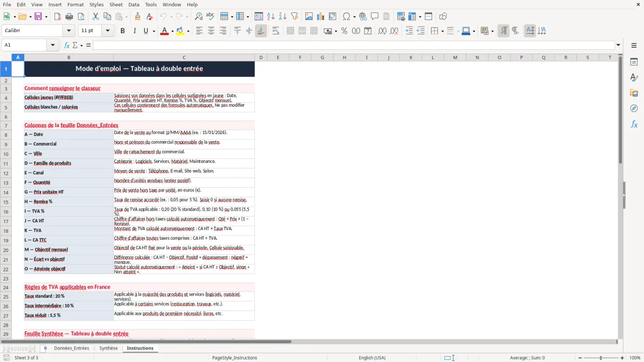The width and height of the screenshot is (644, 362).
Task: Open Font Color dropdown arrow
Action: (172, 31)
